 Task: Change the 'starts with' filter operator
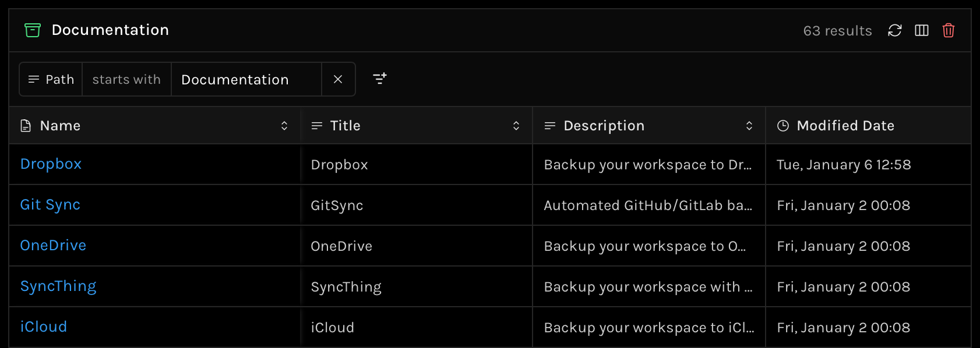tap(126, 79)
